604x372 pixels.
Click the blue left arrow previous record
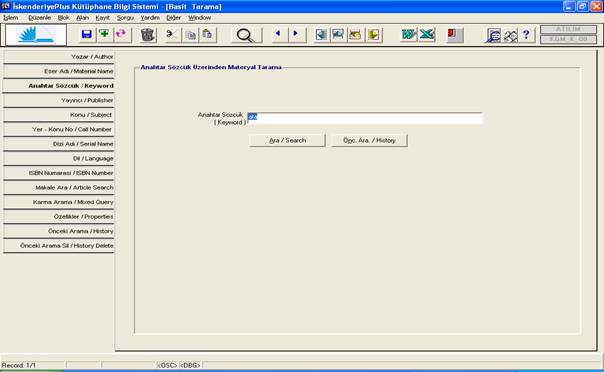(278, 34)
